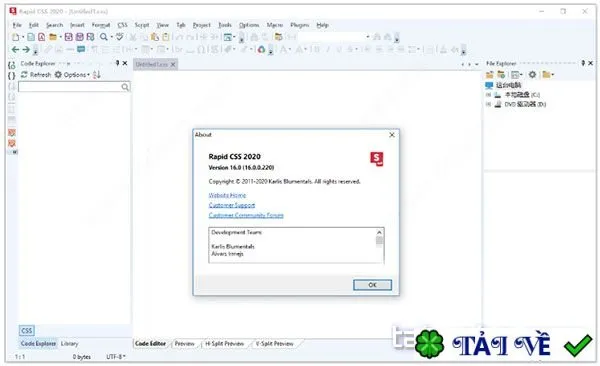Toggle the pin icon on the File Explorer panel
The image size is (600, 366).
point(583,63)
